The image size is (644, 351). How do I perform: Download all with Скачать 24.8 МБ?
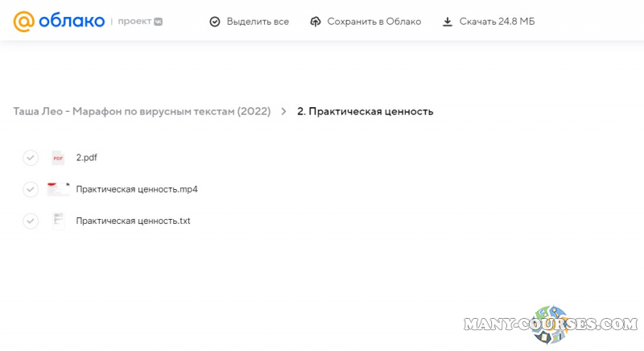click(497, 22)
